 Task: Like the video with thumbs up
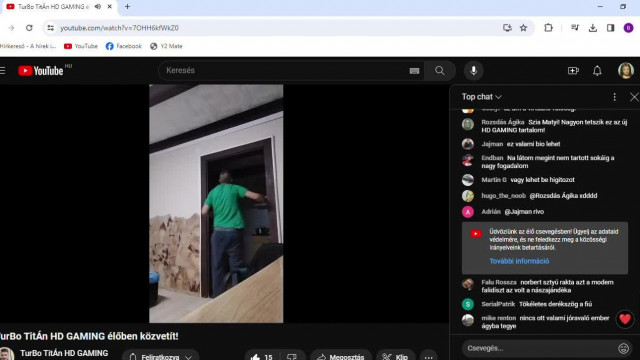coord(262,357)
